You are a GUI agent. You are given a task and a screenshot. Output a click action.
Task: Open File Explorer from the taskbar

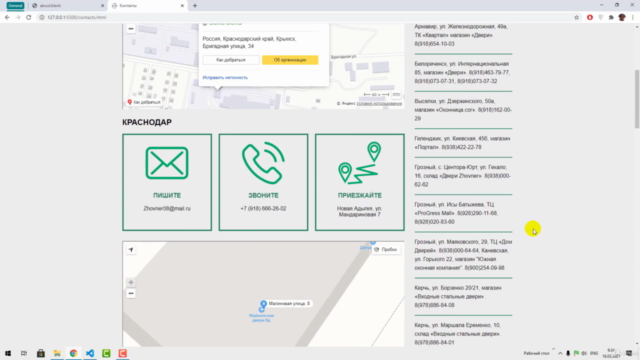click(57, 353)
